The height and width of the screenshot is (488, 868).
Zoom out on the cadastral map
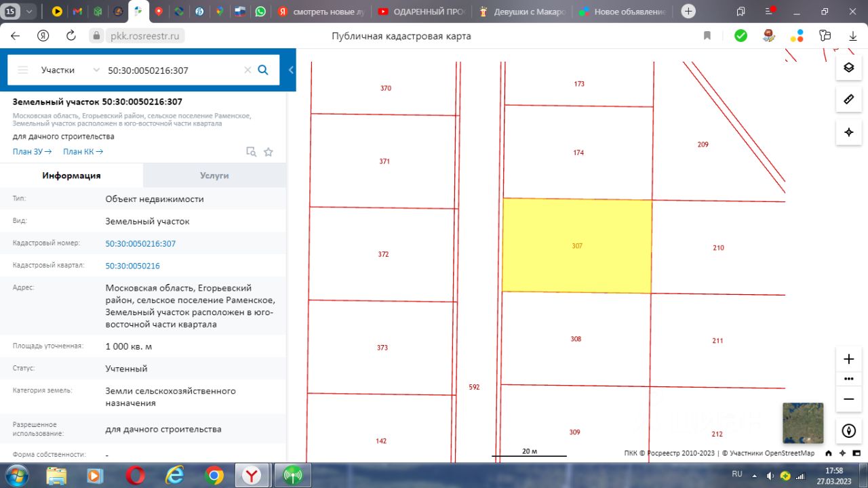pos(848,399)
